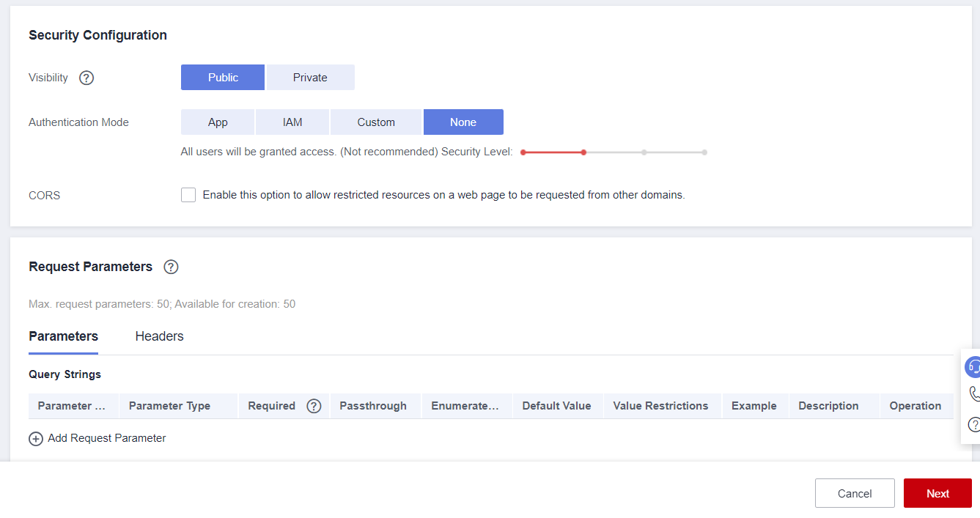This screenshot has height=518, width=980.
Task: Click the Cancel button
Action: [x=855, y=493]
